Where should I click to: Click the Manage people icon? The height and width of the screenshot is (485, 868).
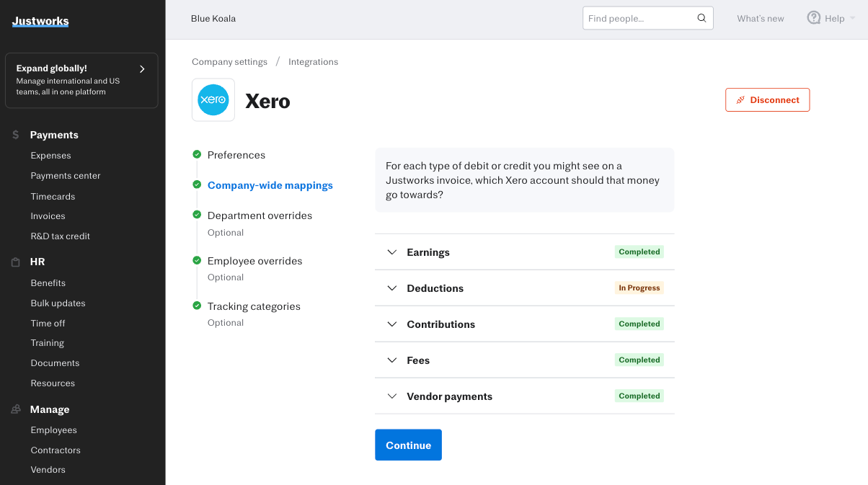coord(16,409)
